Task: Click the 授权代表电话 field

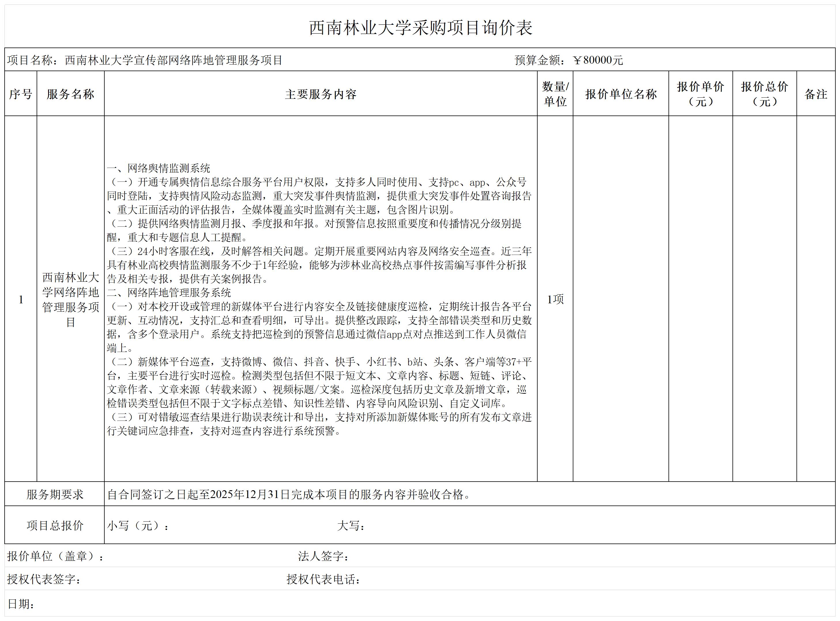Action: click(323, 579)
